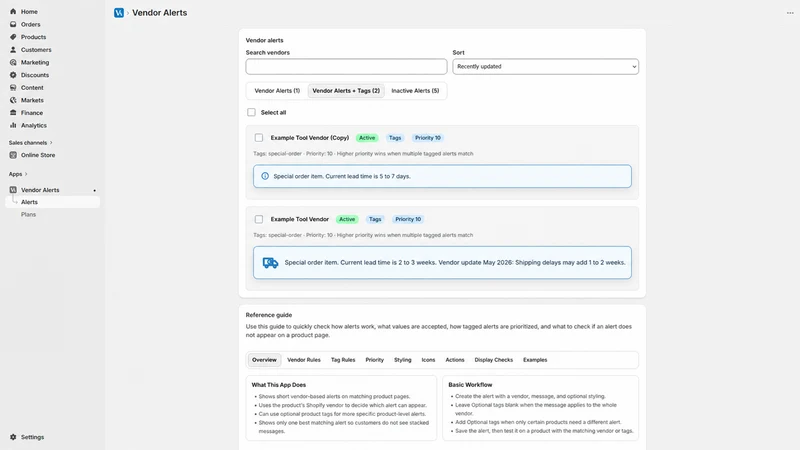800x450 pixels.
Task: Open the Plans sub-item
Action: [29, 215]
